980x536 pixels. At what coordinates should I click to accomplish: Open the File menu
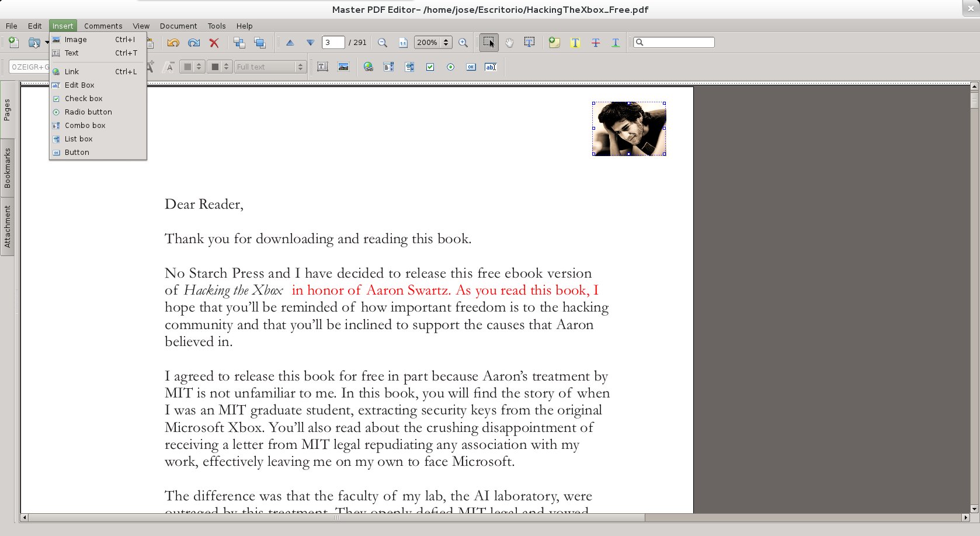pos(12,26)
